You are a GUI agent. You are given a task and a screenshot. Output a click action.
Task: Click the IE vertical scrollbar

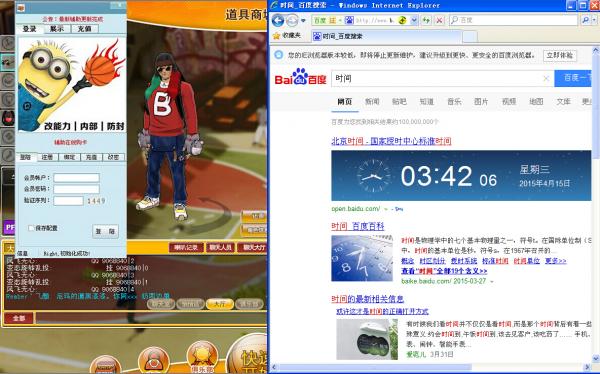(595, 206)
